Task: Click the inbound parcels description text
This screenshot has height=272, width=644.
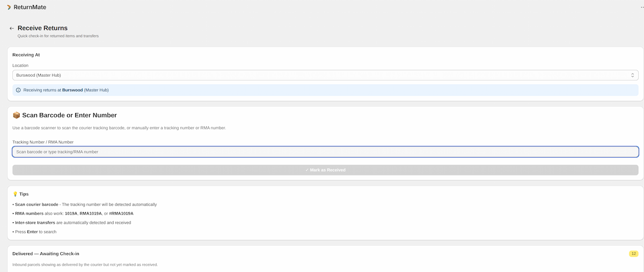Action: (x=85, y=265)
